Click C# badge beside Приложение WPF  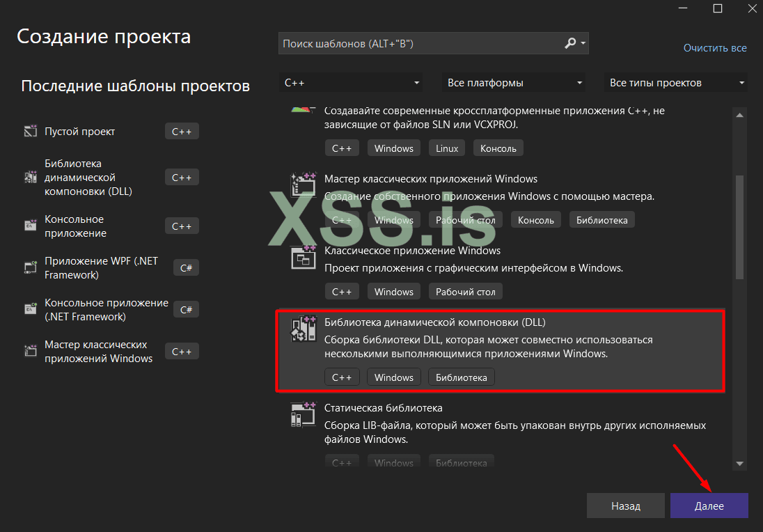[x=186, y=267]
